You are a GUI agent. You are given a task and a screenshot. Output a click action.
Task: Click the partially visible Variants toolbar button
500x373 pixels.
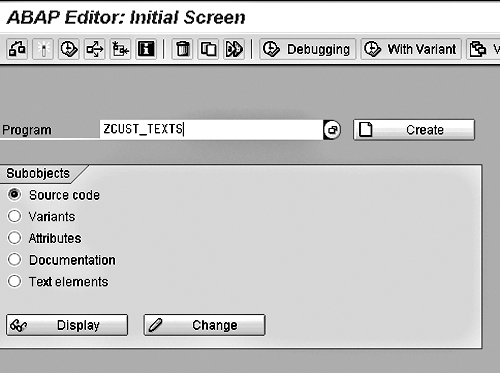click(483, 49)
